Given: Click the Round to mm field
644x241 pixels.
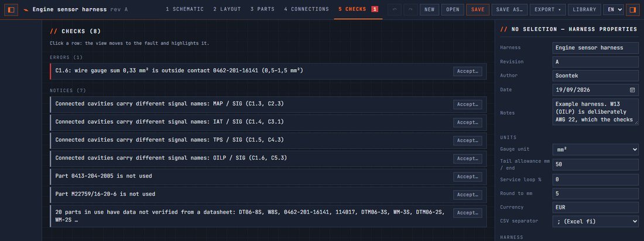Looking at the screenshot, I should (595, 194).
